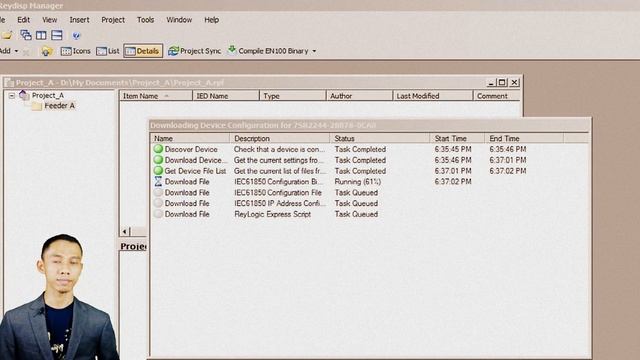Click the tile windows horizontally icon

coord(57,35)
